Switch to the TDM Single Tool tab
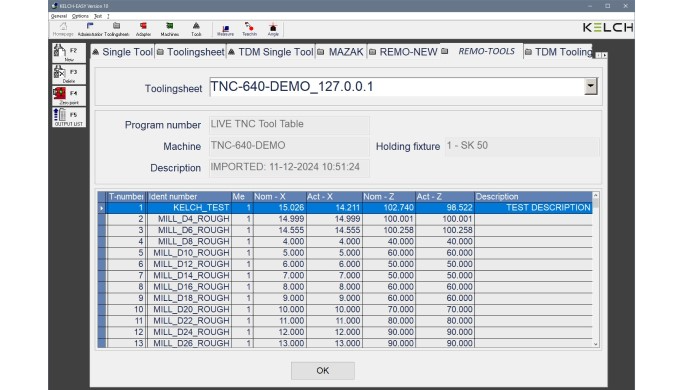The image size is (680, 390). pyautogui.click(x=271, y=52)
